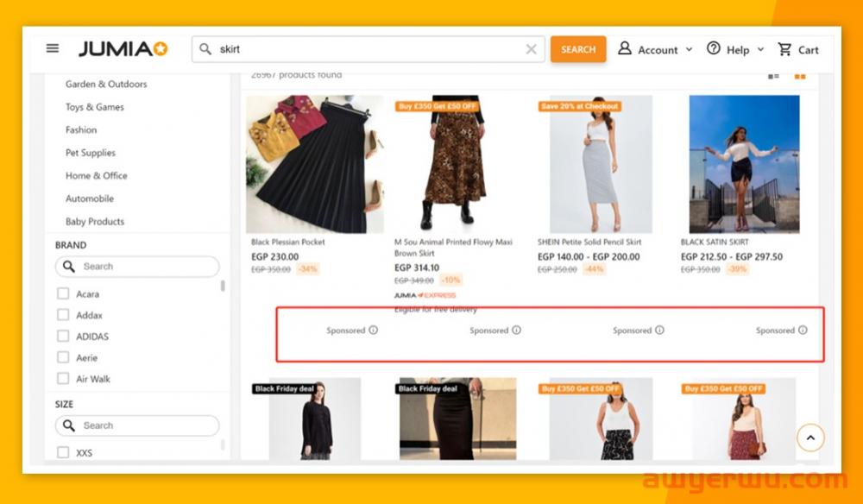Screen dimensions: 863x504
Task: Expand the Help dropdown arrow
Action: click(760, 49)
